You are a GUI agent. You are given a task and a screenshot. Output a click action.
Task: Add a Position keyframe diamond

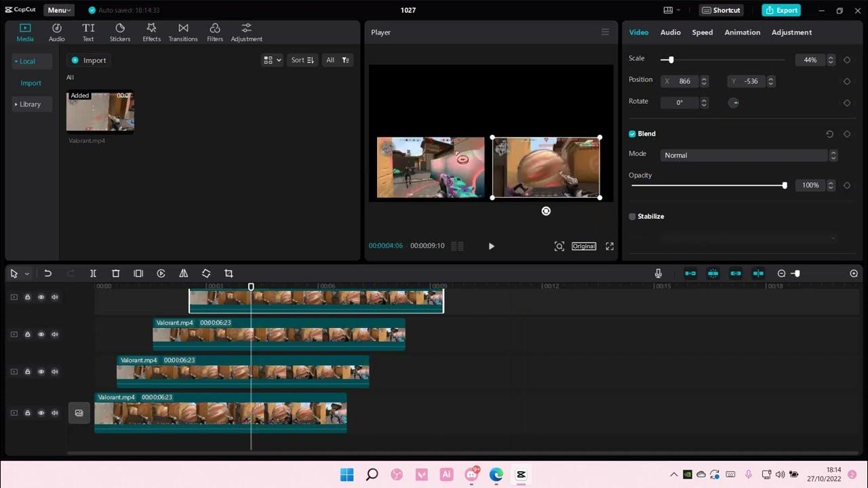coord(847,81)
